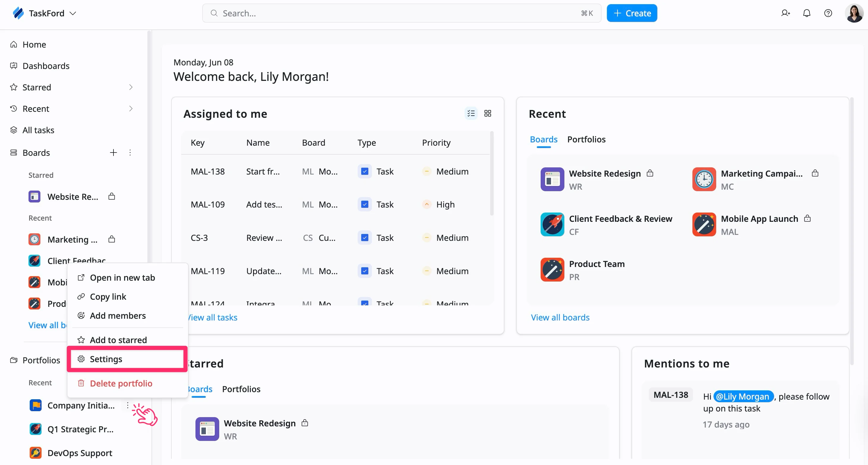Viewport: 868px width, 465px height.
Task: Open View all tasks link
Action: point(213,317)
